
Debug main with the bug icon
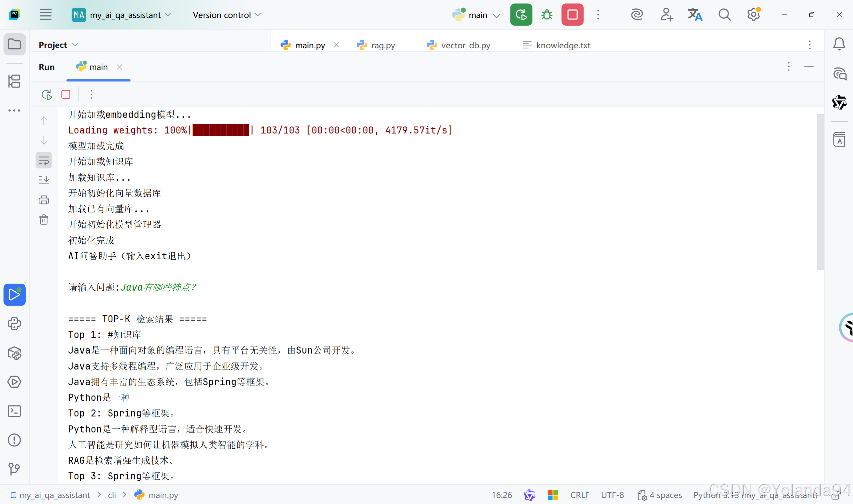[547, 15]
